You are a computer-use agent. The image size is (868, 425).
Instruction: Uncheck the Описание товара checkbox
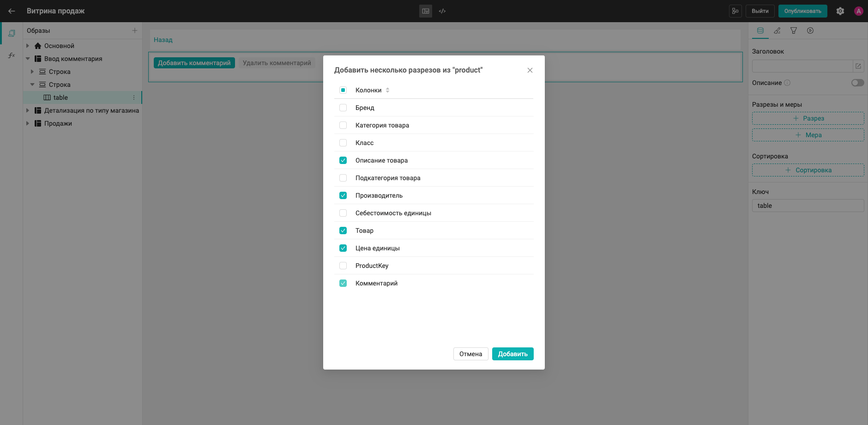coord(343,160)
